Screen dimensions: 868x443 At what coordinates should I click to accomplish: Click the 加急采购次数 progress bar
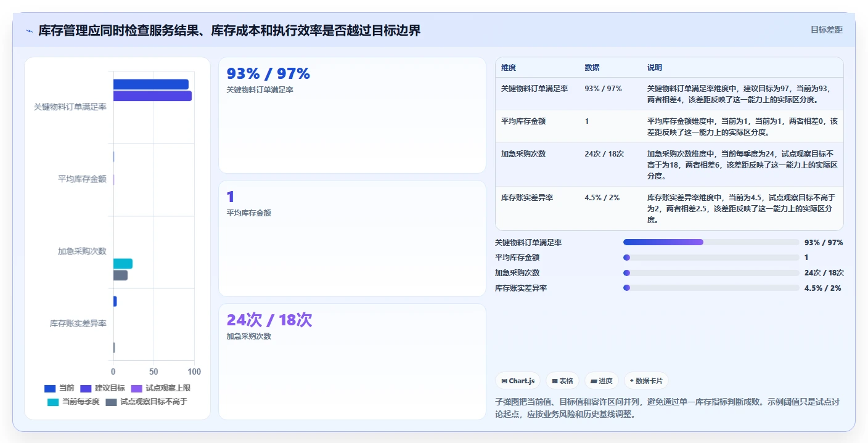(x=711, y=273)
